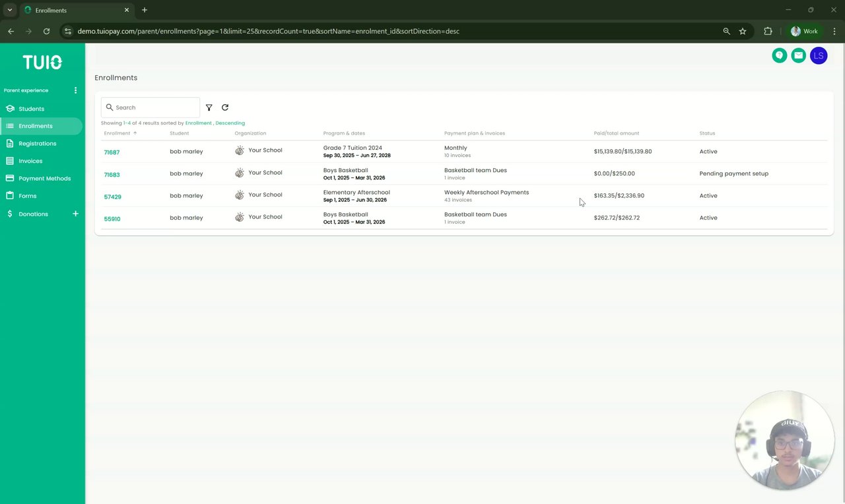Click 'Grade 7 Tuition 2024' program
Image resolution: width=845 pixels, height=504 pixels.
[x=353, y=148]
